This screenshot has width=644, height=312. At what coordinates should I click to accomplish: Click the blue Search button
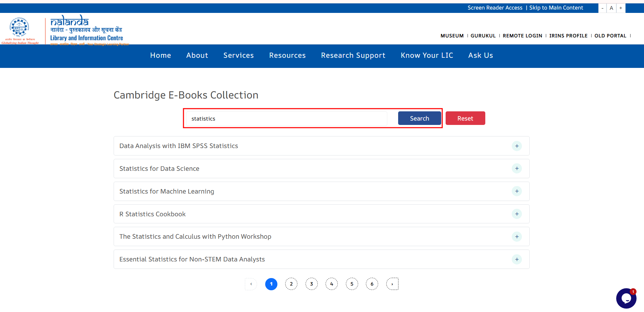click(419, 118)
